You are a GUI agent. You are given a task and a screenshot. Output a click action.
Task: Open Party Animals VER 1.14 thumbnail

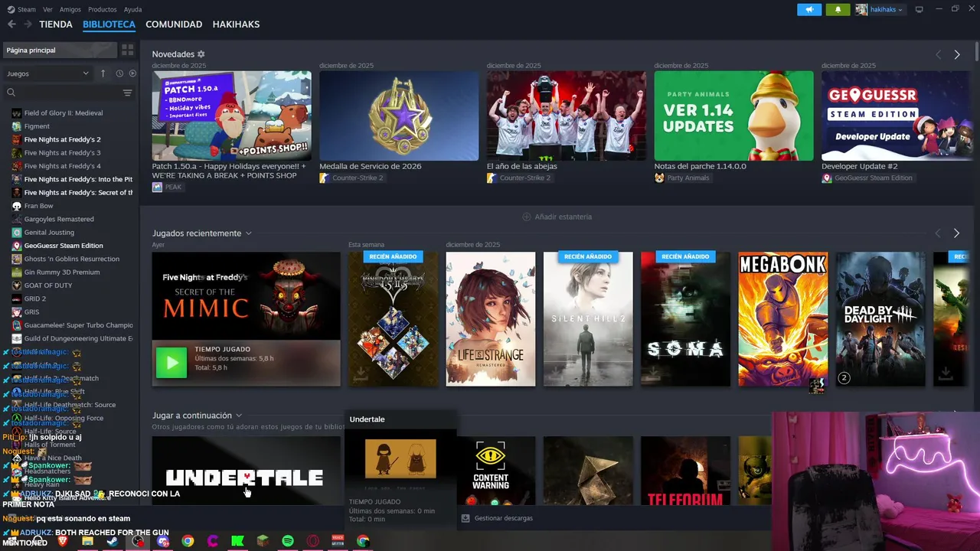click(x=733, y=116)
